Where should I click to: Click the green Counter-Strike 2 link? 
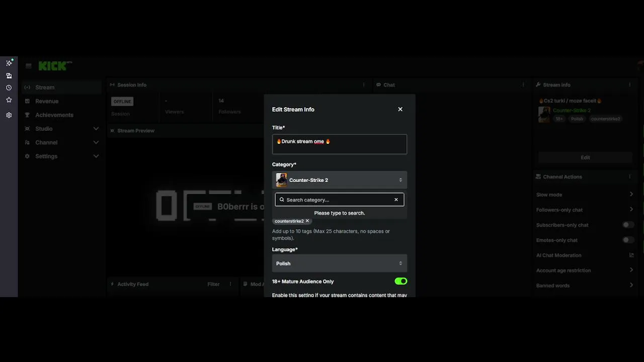(572, 110)
